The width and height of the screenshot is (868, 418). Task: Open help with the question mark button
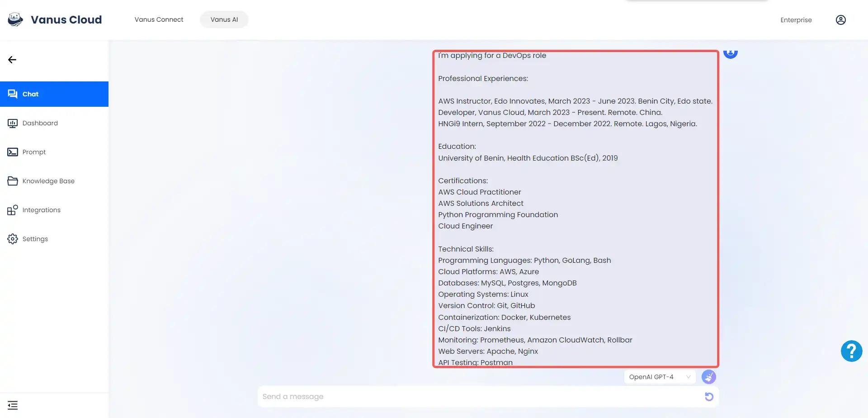[851, 351]
